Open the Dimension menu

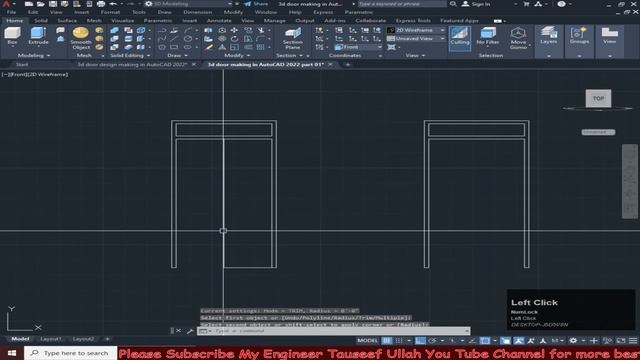198,12
